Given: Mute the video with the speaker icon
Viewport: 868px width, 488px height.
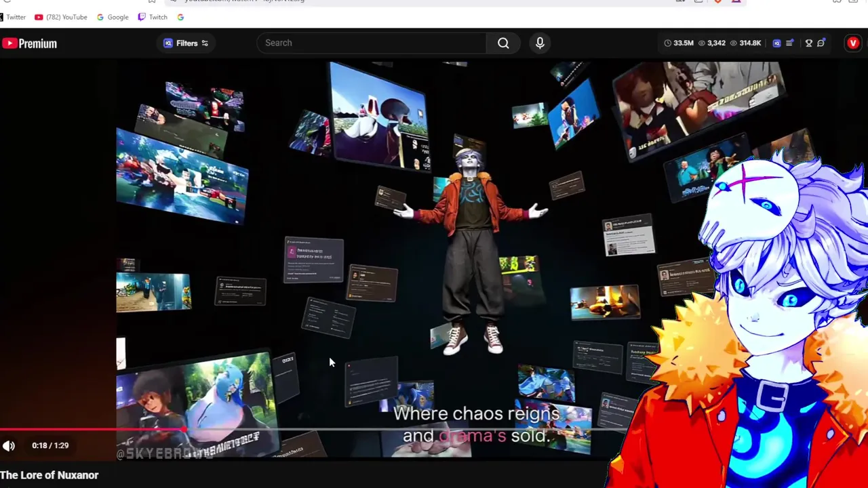Looking at the screenshot, I should [x=9, y=445].
